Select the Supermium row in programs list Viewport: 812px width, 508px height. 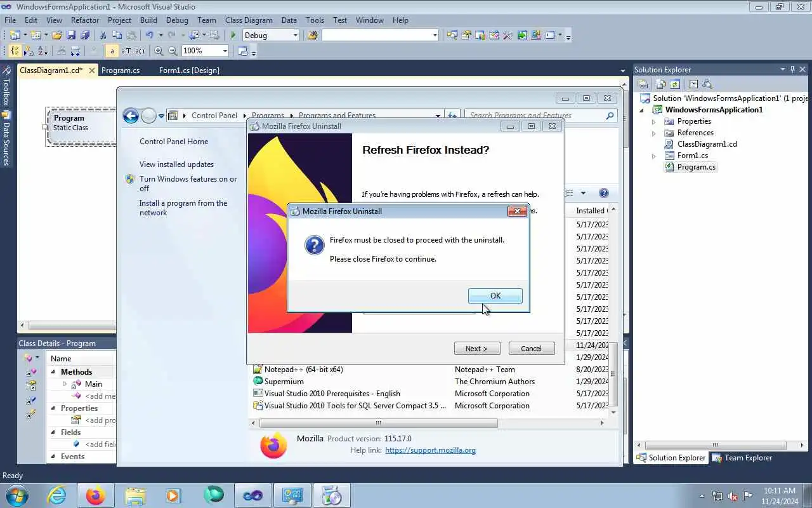click(x=429, y=382)
